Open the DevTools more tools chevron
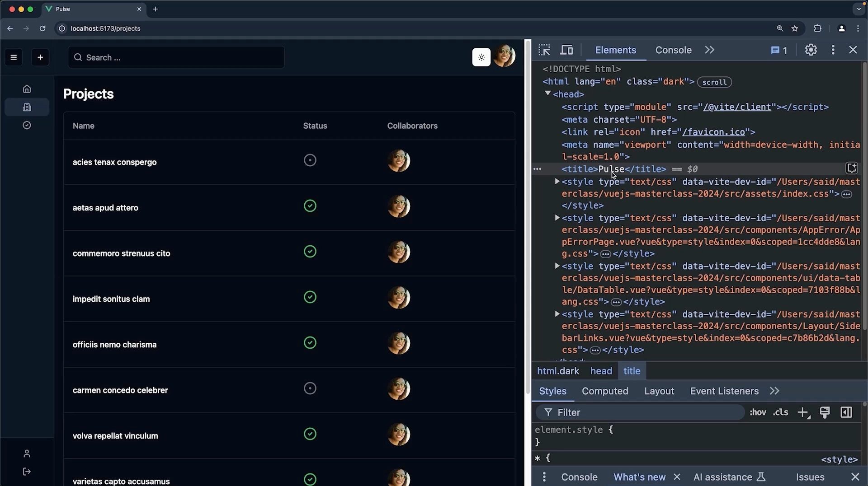Viewport: 868px width, 486px height. click(x=709, y=50)
